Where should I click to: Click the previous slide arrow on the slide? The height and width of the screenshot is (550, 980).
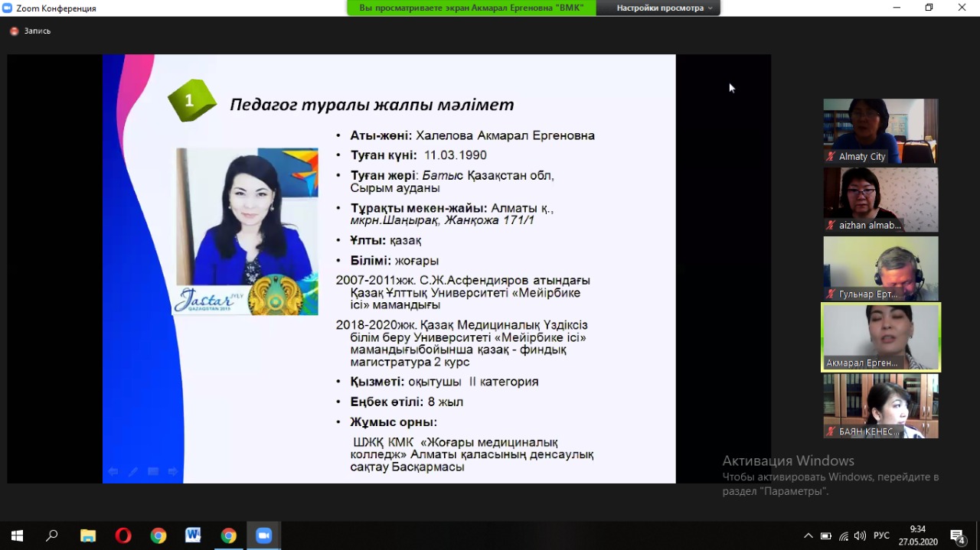point(113,472)
